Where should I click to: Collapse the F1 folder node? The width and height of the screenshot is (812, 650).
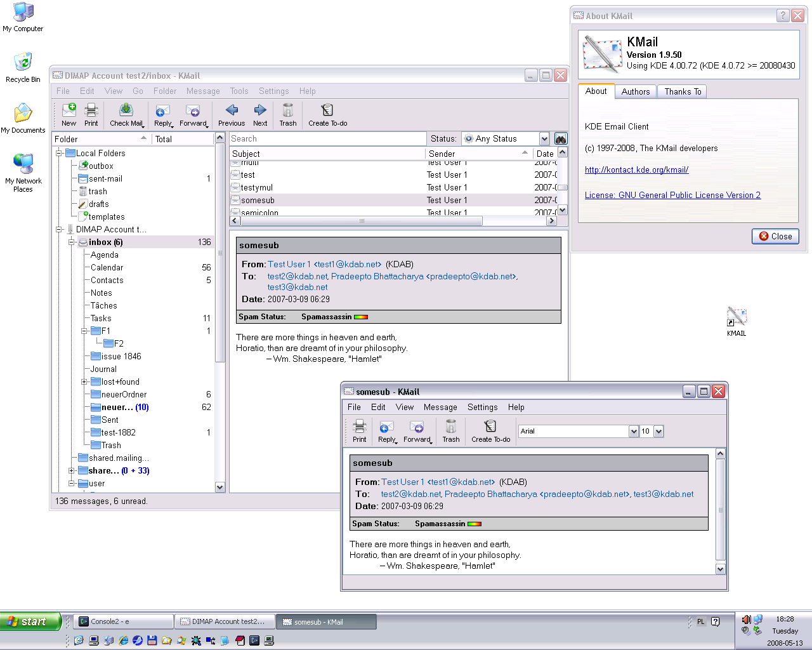coord(84,331)
